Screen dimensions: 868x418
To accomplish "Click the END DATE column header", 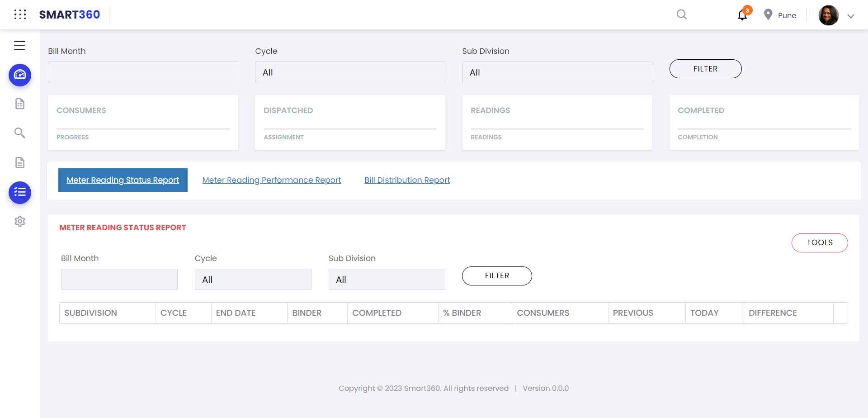I will (x=249, y=313).
